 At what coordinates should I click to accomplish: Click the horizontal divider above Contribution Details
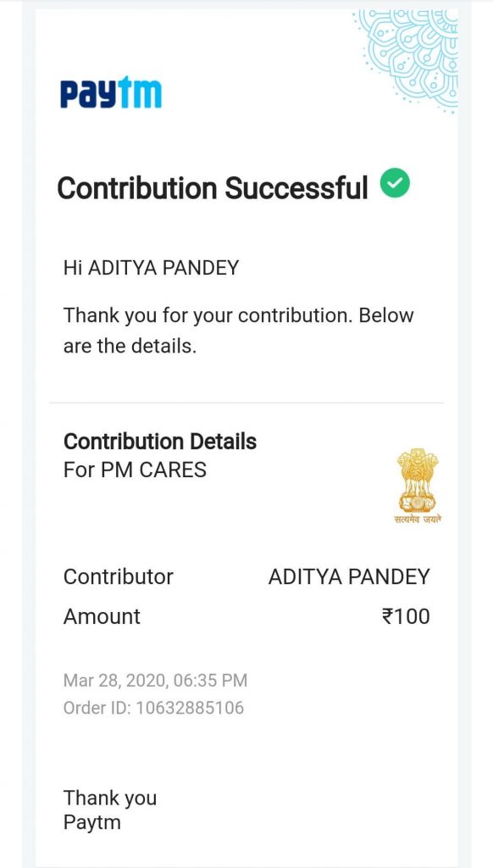(x=246, y=403)
